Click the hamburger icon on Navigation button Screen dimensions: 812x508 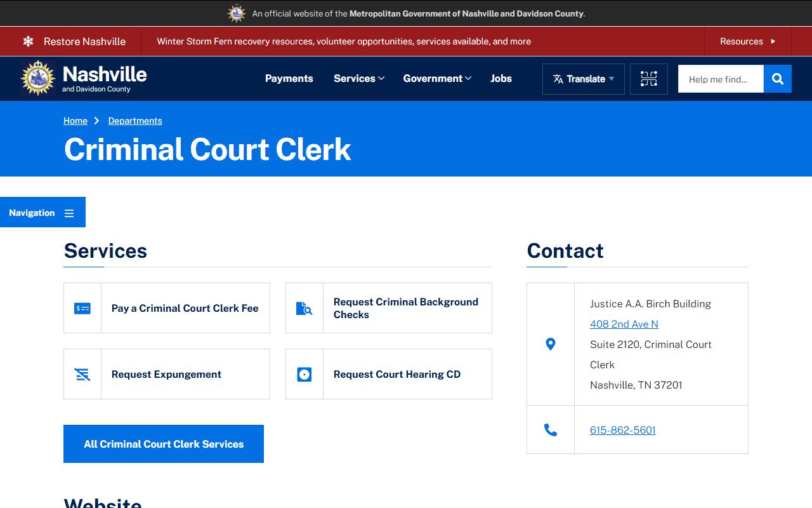pos(69,213)
